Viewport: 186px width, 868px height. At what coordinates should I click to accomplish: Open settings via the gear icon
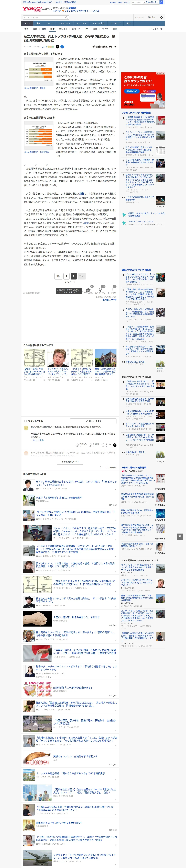point(161,18)
